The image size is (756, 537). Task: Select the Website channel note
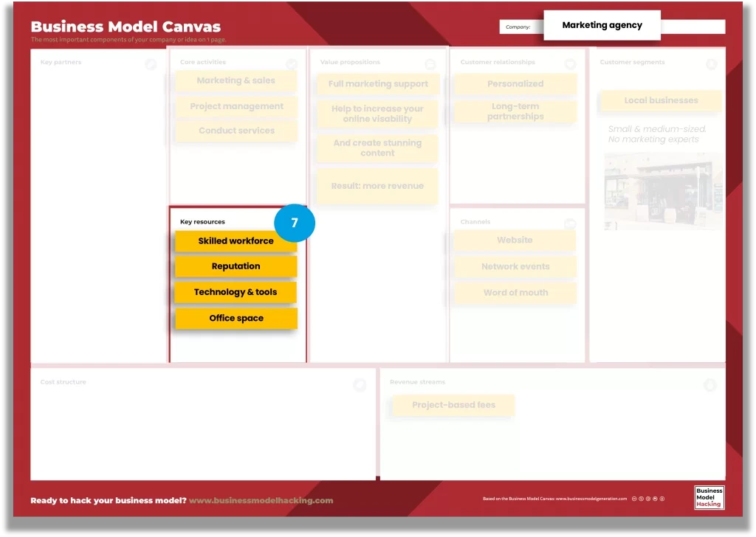tap(515, 240)
